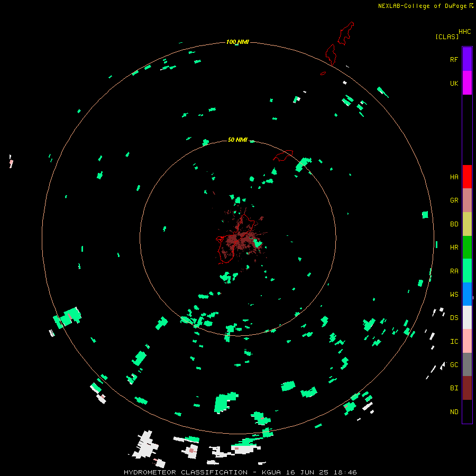Screen dimensions: 476x476
Task: Click the GR legend label
Action: tap(454, 200)
